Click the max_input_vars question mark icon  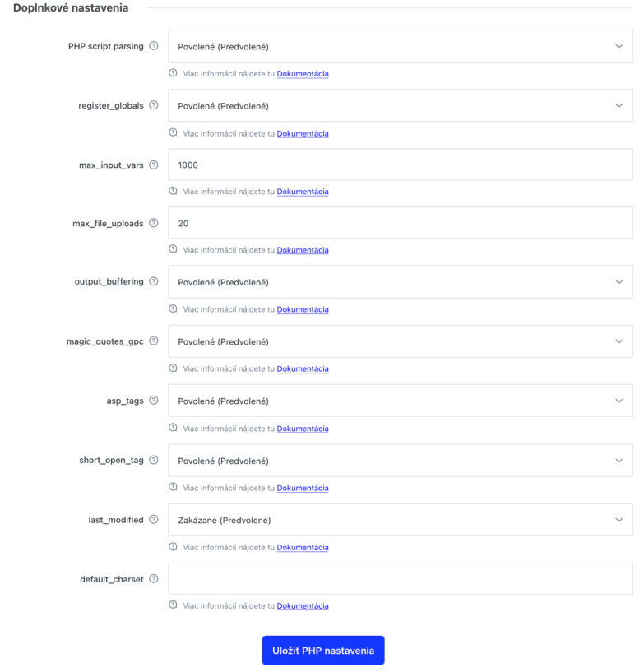(154, 165)
